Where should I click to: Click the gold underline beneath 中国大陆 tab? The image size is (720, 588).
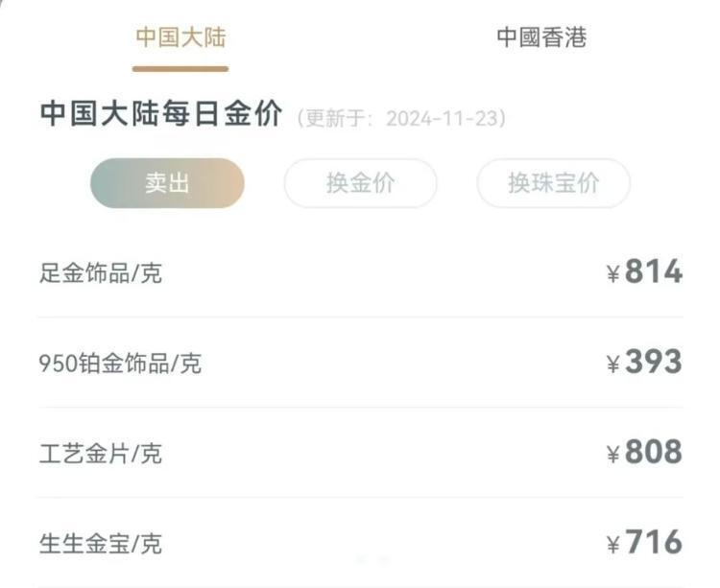pyautogui.click(x=180, y=69)
